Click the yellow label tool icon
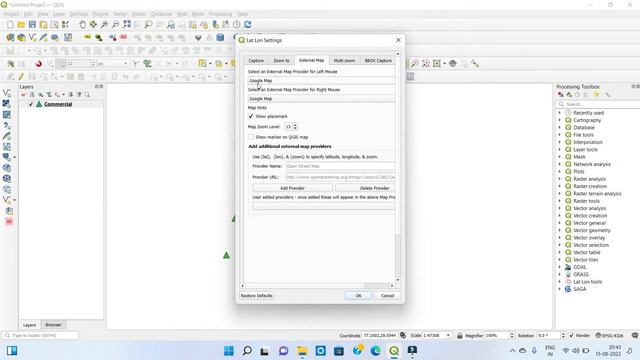 (x=87, y=38)
